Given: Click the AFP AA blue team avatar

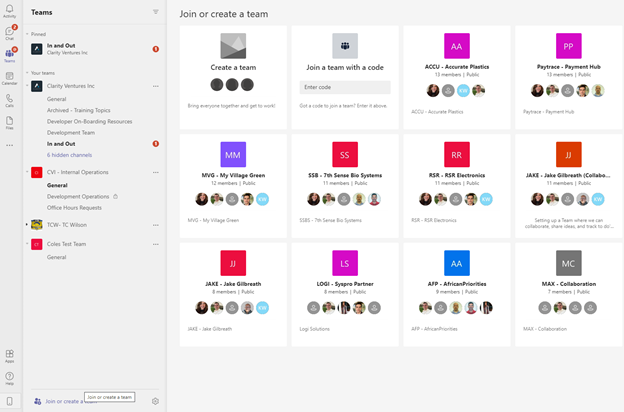Looking at the screenshot, I should [457, 263].
